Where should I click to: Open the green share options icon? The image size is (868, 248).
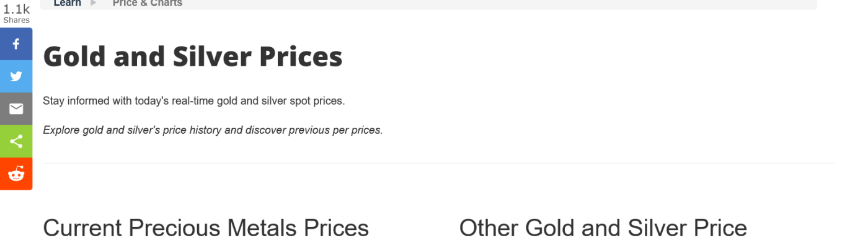(x=16, y=141)
